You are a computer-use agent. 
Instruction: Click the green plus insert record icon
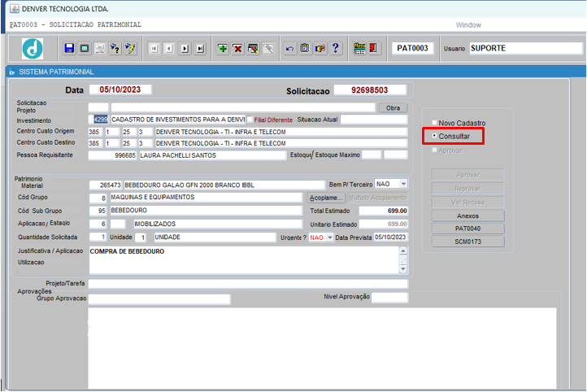click(223, 49)
